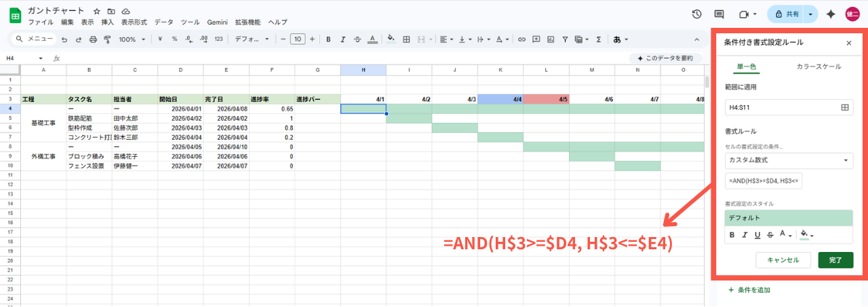Viewport: 868px width, 307px height.
Task: Open fill color picker in style panel
Action: (806, 235)
